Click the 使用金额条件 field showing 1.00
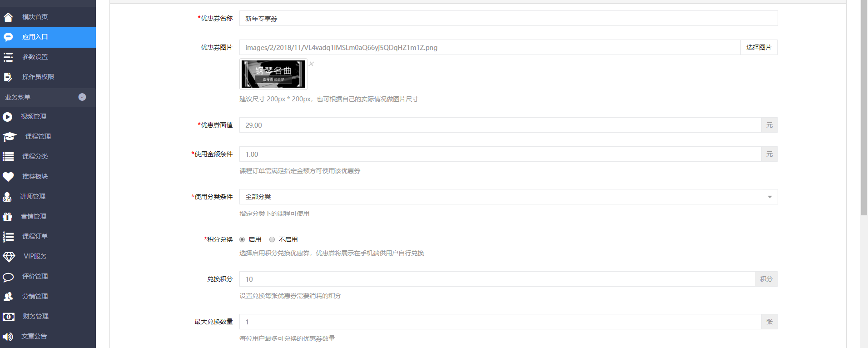The width and height of the screenshot is (868, 348). [x=500, y=154]
